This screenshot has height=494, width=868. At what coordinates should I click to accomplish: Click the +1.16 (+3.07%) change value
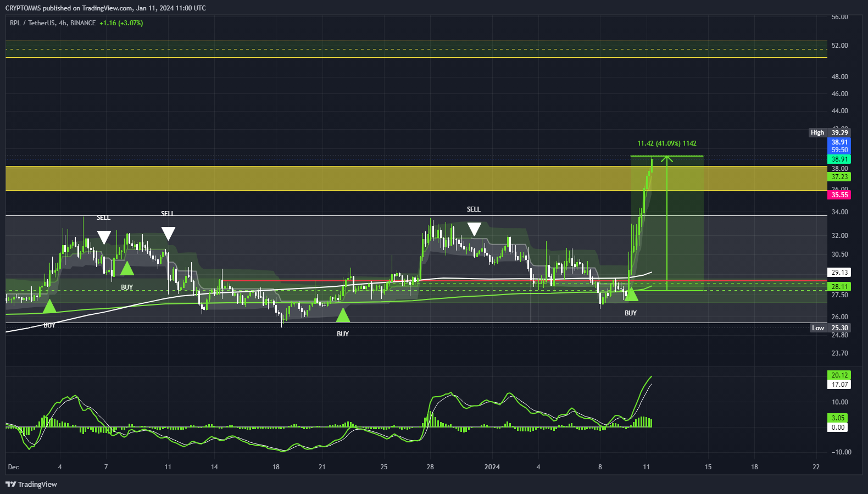121,23
